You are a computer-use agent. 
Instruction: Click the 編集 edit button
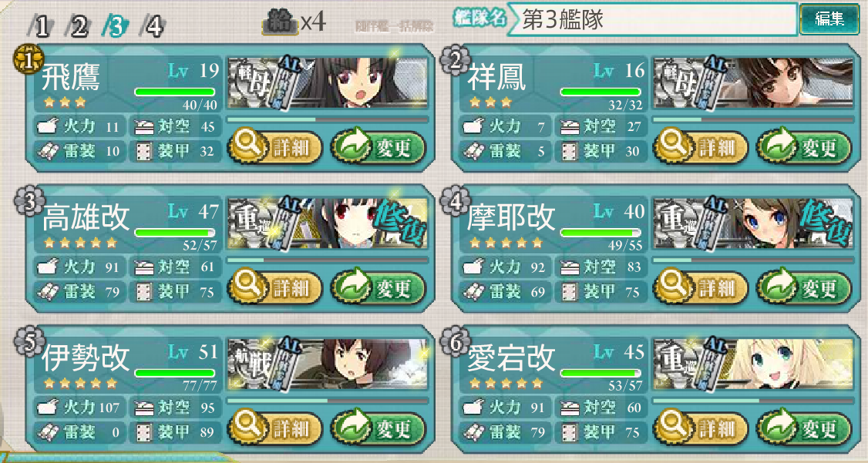point(829,19)
